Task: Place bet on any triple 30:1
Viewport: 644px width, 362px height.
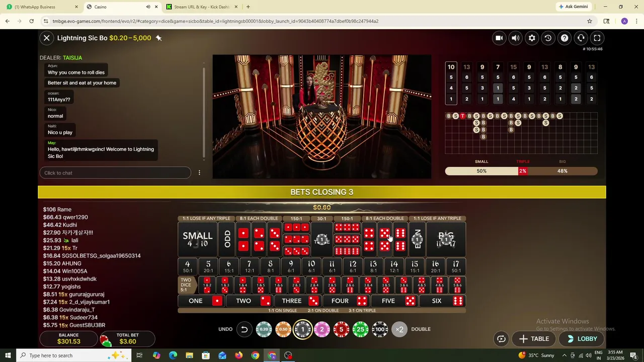Action: (x=322, y=239)
